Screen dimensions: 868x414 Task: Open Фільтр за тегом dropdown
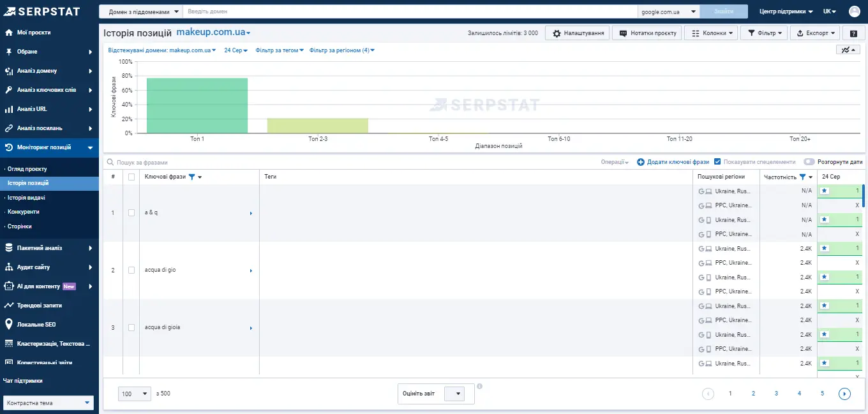click(279, 50)
